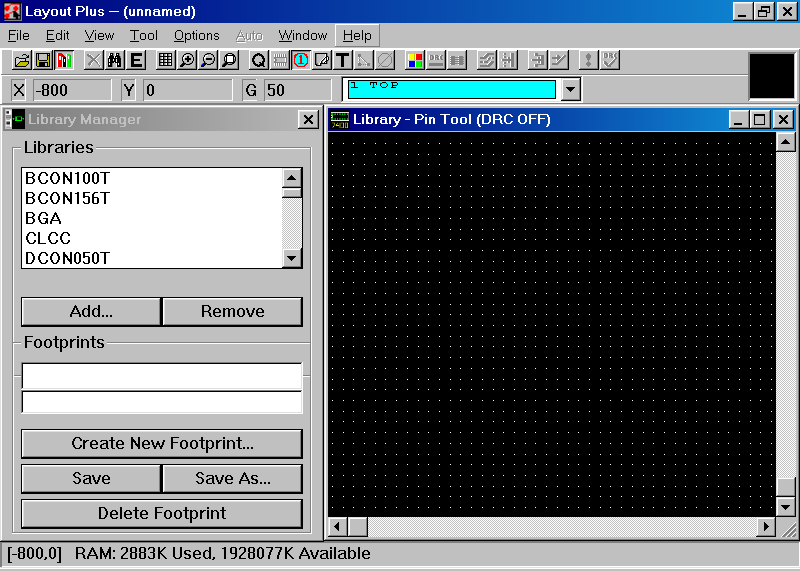Select the DCON050T library
The height and width of the screenshot is (571, 800).
tap(152, 258)
